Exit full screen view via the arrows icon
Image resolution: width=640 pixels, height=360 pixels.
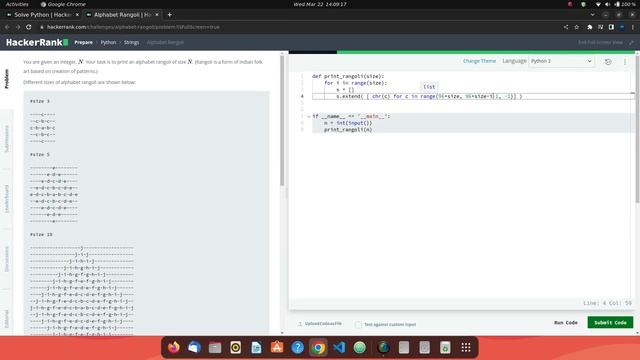(x=631, y=42)
